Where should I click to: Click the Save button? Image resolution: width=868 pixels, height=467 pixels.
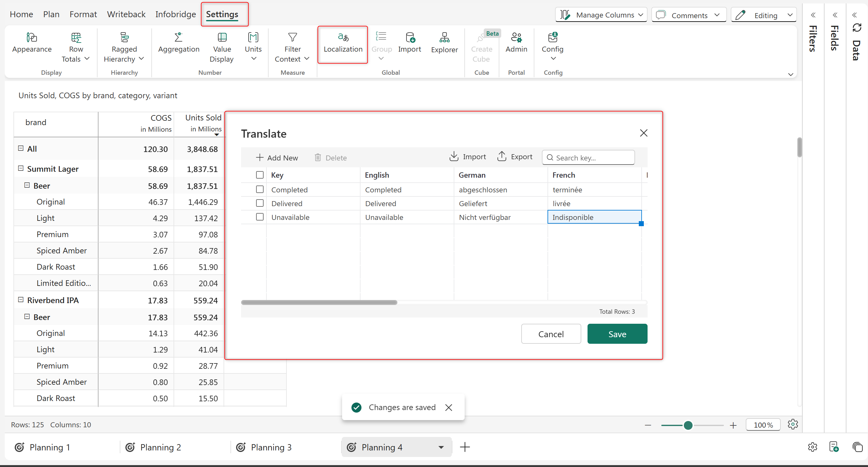[x=617, y=334]
